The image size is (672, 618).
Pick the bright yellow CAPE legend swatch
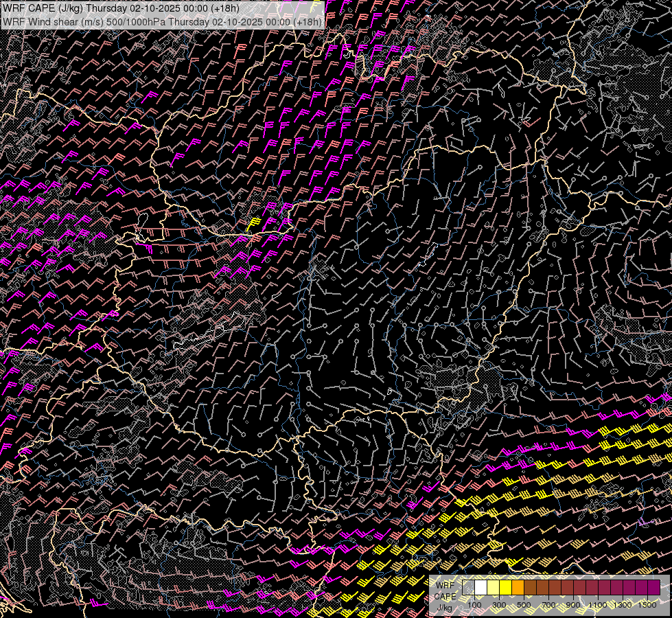click(505, 587)
